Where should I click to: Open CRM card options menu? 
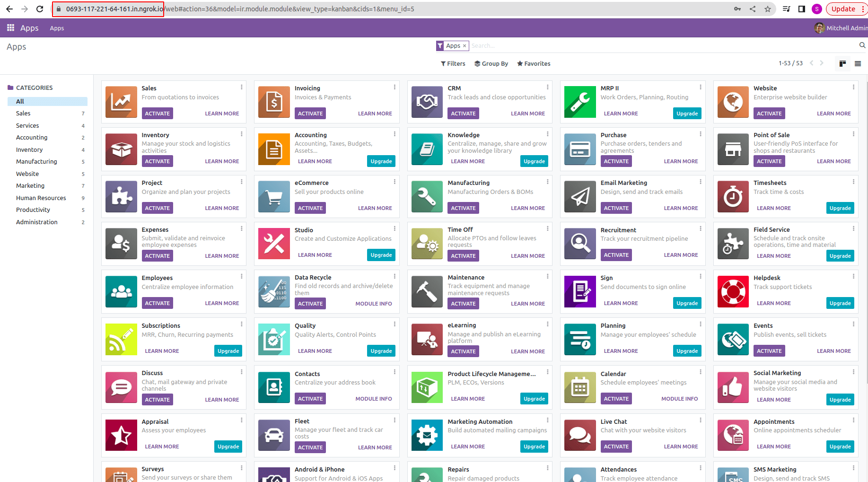pos(547,87)
